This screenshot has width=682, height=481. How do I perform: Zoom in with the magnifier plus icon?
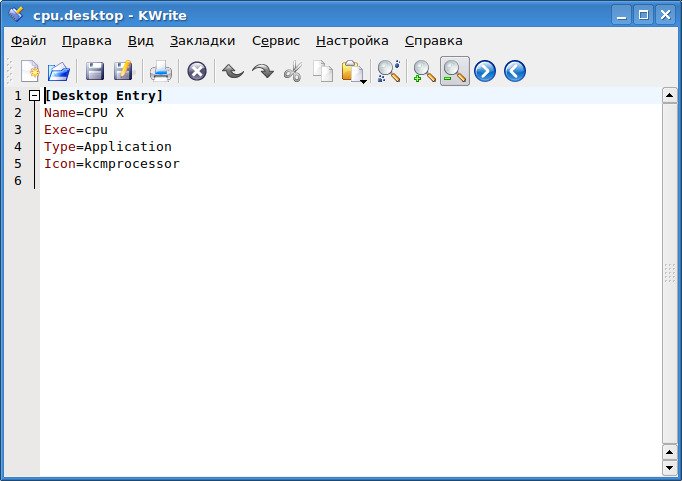point(425,71)
